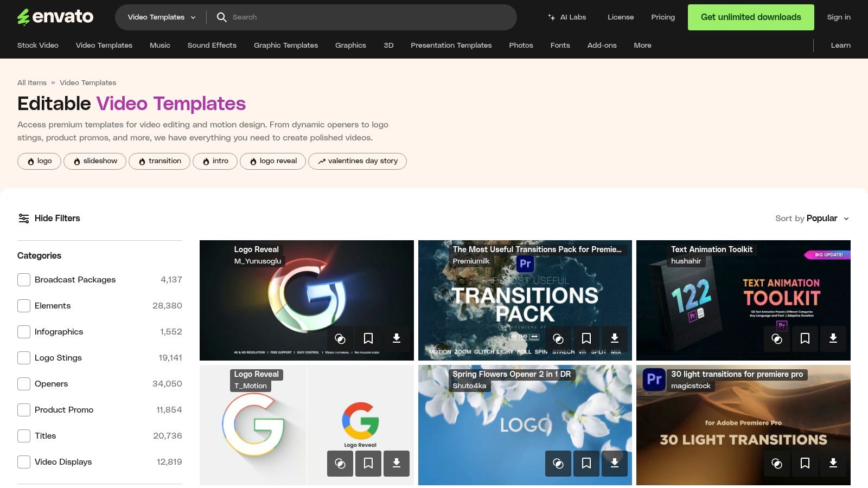Image resolution: width=868 pixels, height=488 pixels.
Task: Check the Logo Stings category
Action: tap(24, 358)
